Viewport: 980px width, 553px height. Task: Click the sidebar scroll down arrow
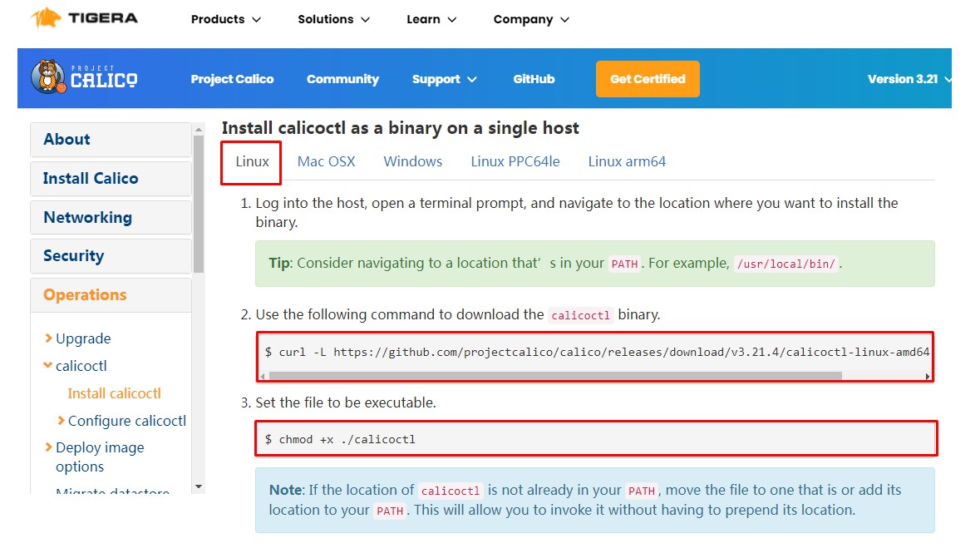click(x=199, y=486)
